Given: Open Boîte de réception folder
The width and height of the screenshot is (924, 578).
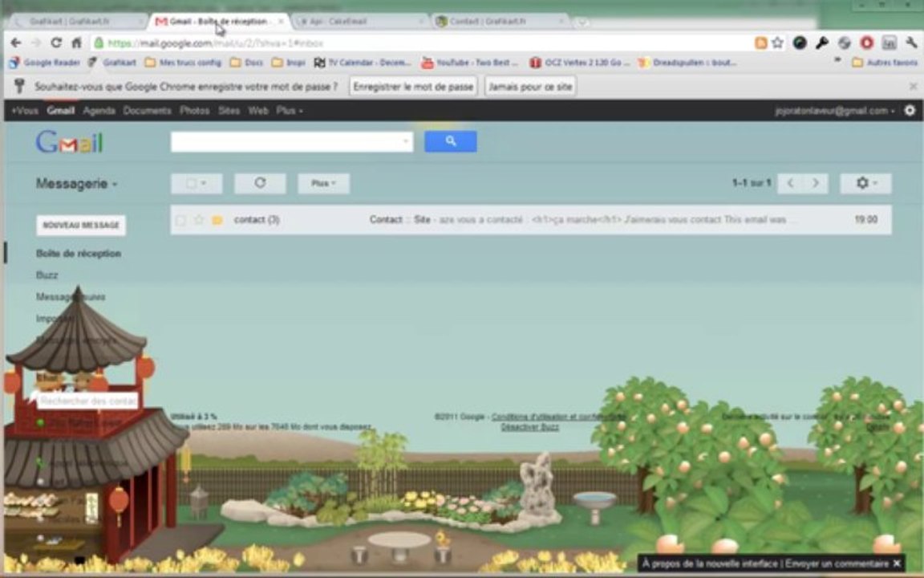Looking at the screenshot, I should [79, 254].
